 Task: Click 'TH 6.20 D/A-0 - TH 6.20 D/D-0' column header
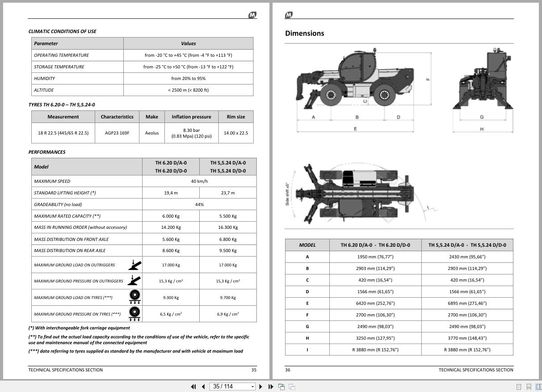375,245
